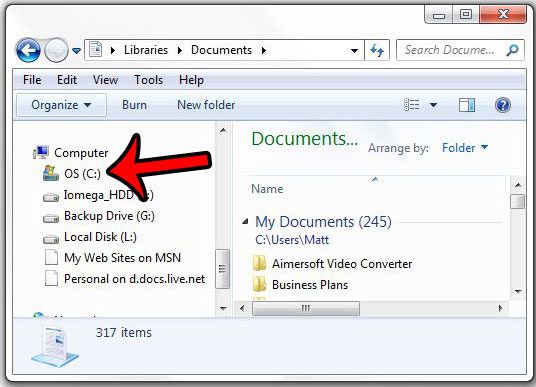The width and height of the screenshot is (536, 387).
Task: Expand the arrow after Documents breadcrumb
Action: (x=264, y=51)
